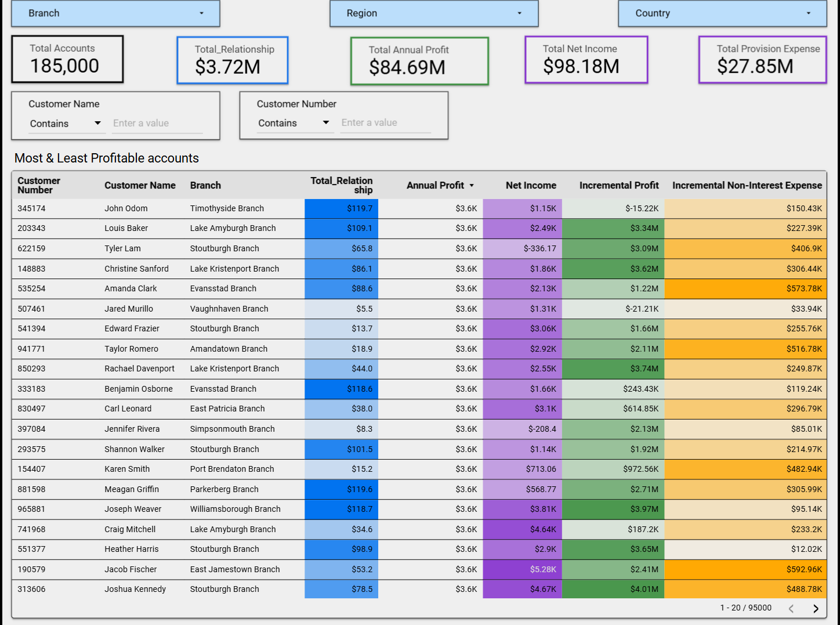840x625 pixels.
Task: Click Karen Smith's incremental profit $972.56K
Action: [640, 469]
